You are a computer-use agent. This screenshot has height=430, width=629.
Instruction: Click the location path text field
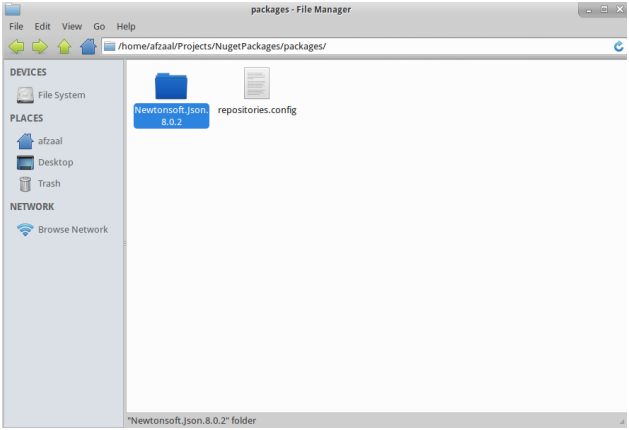(363, 47)
